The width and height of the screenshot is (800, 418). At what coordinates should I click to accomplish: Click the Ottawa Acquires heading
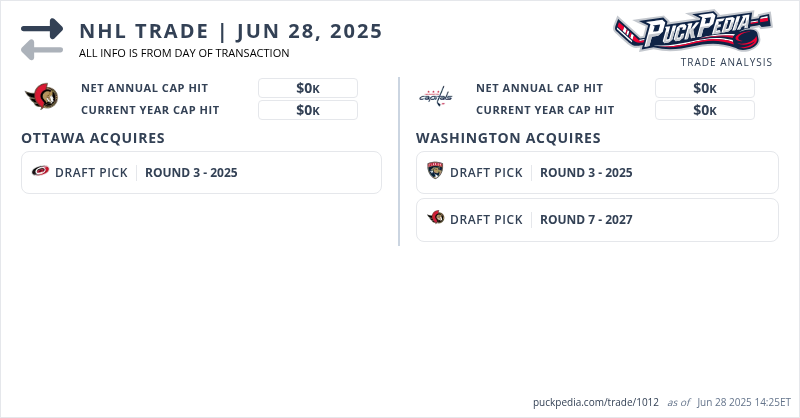93,138
